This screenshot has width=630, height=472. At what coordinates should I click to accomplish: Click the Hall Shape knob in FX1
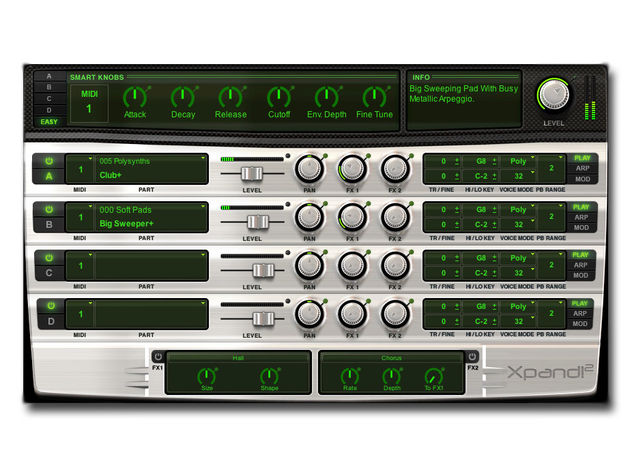(269, 376)
